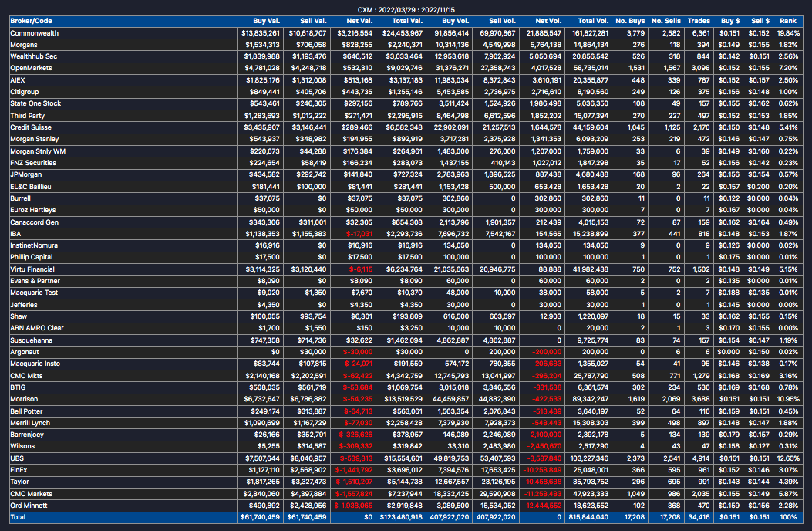The image size is (812, 531).
Task: Click the Morgans broker name
Action: click(24, 45)
